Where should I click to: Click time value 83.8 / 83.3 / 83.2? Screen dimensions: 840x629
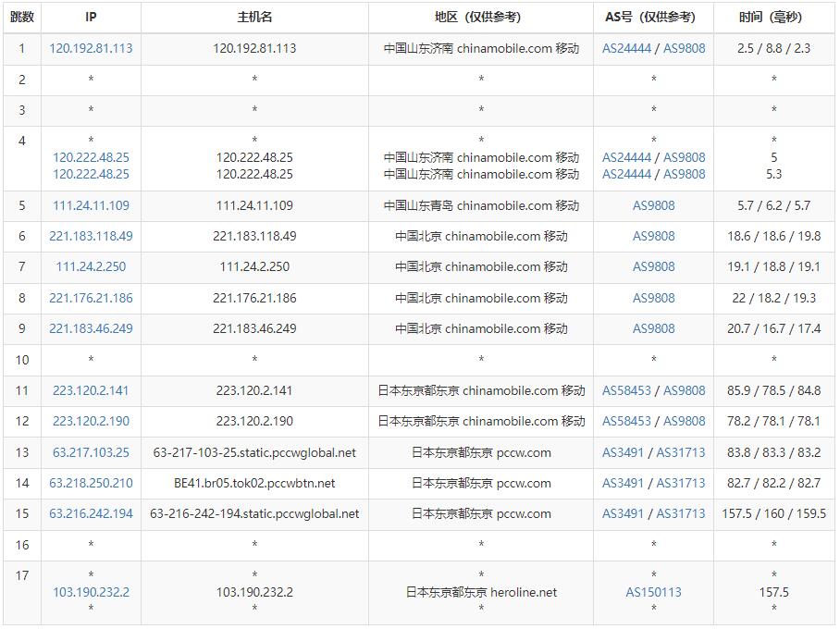[773, 452]
